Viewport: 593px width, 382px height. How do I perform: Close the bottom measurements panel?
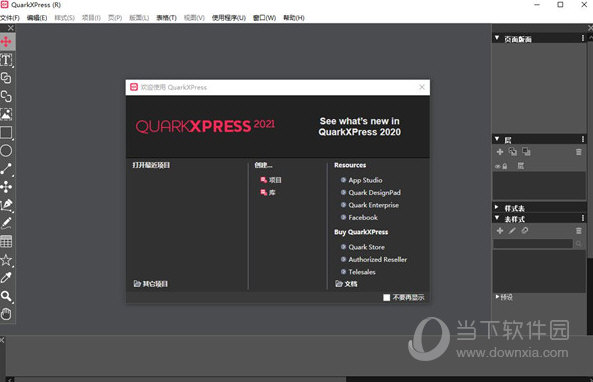(x=2, y=340)
